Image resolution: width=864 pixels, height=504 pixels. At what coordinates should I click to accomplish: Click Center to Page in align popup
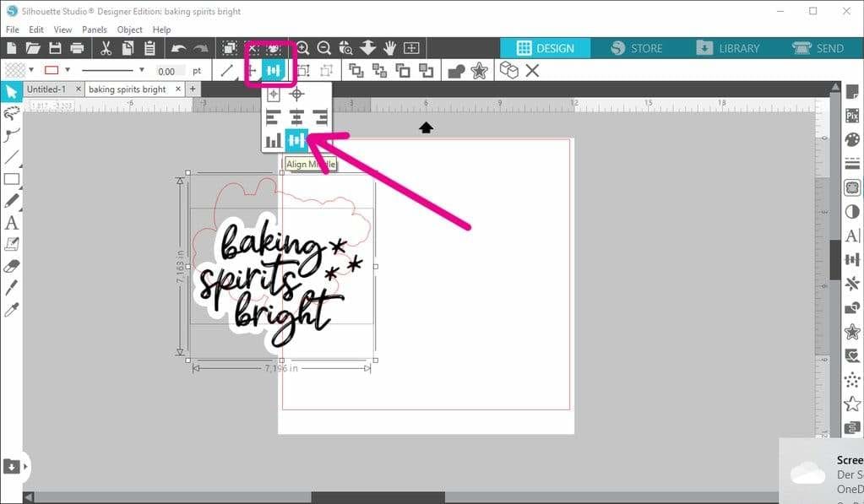pos(274,95)
